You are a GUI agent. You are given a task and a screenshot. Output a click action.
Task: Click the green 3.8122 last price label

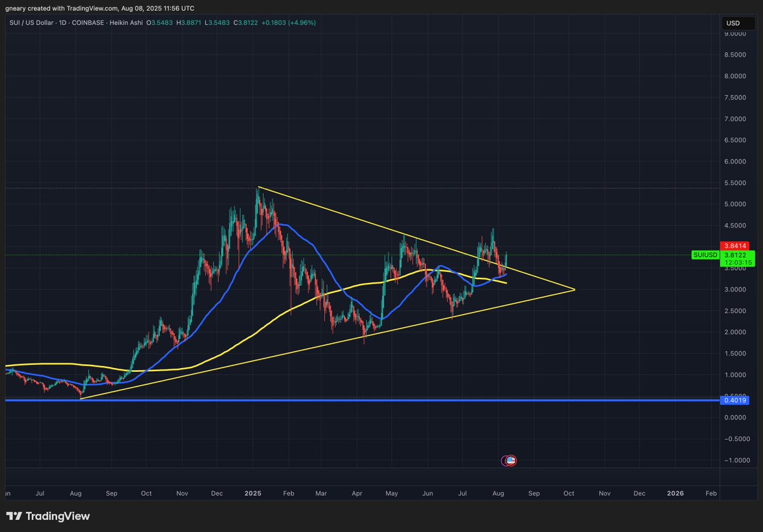click(736, 255)
